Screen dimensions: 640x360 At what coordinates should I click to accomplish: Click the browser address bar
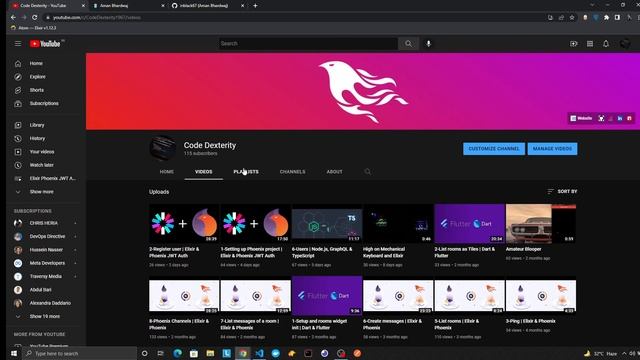tap(294, 18)
